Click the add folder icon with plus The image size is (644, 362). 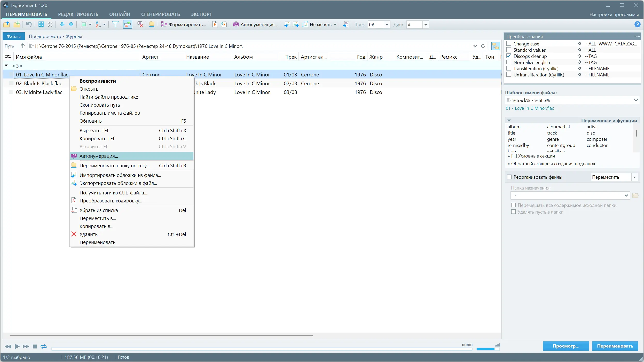[17, 24]
